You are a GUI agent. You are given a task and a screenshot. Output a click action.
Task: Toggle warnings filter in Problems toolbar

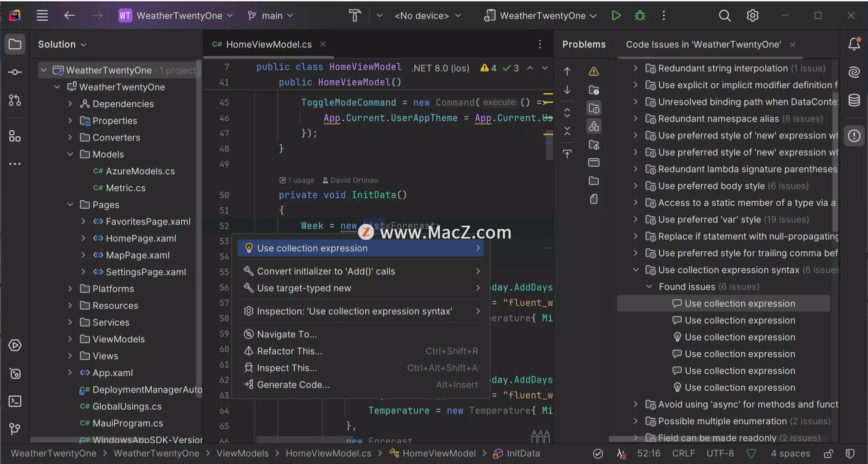(x=594, y=71)
